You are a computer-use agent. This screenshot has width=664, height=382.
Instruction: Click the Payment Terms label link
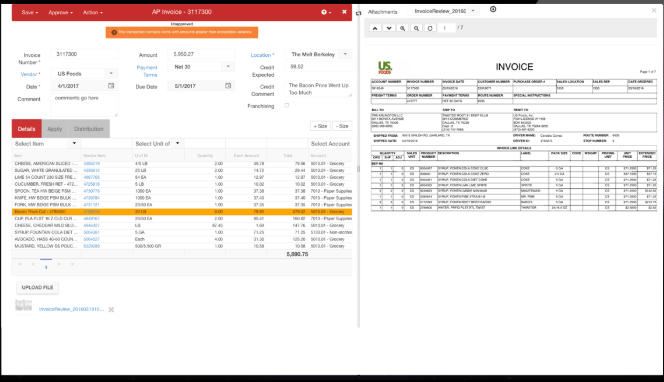pos(147,71)
